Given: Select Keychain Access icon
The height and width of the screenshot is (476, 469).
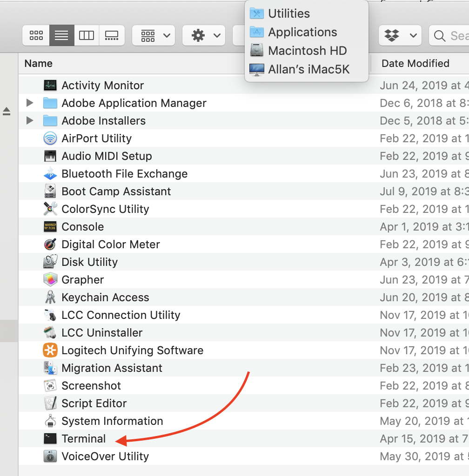Looking at the screenshot, I should click(50, 297).
